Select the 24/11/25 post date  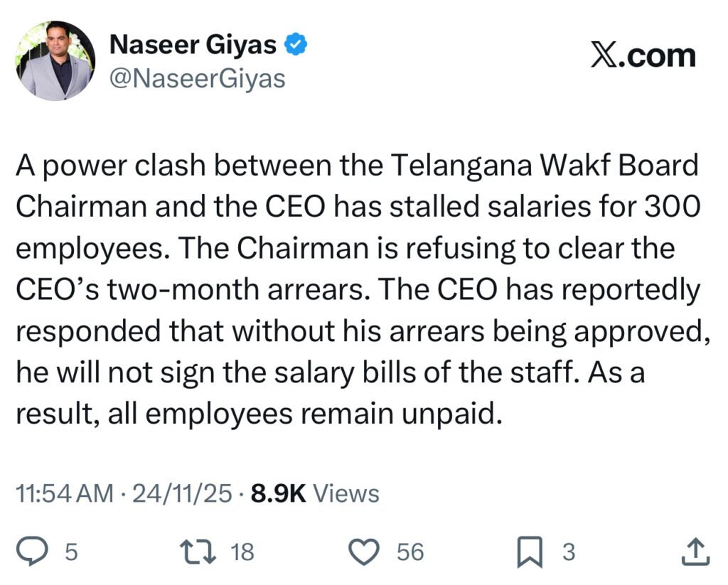[181, 493]
